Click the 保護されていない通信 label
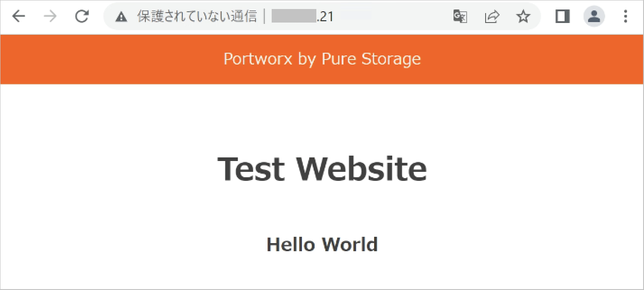Screen dimensions: 644x290 [x=197, y=17]
